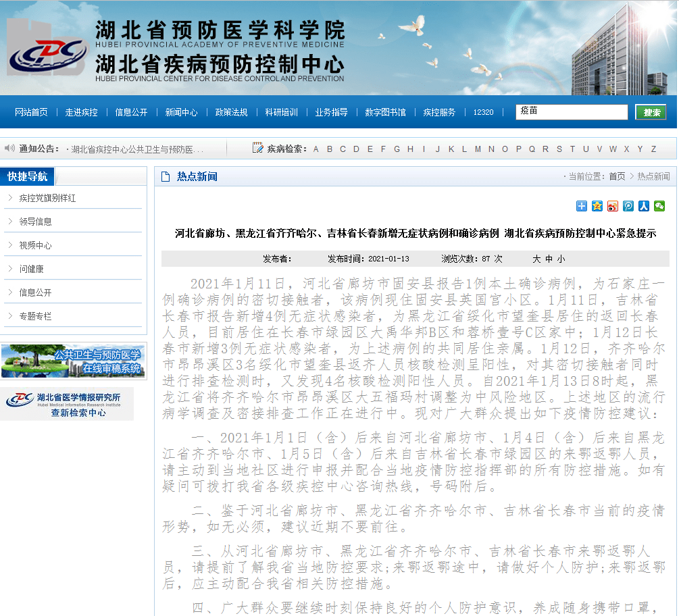Share the article on Sina Weibo
Viewport: 679px width, 616px height.
(x=612, y=207)
